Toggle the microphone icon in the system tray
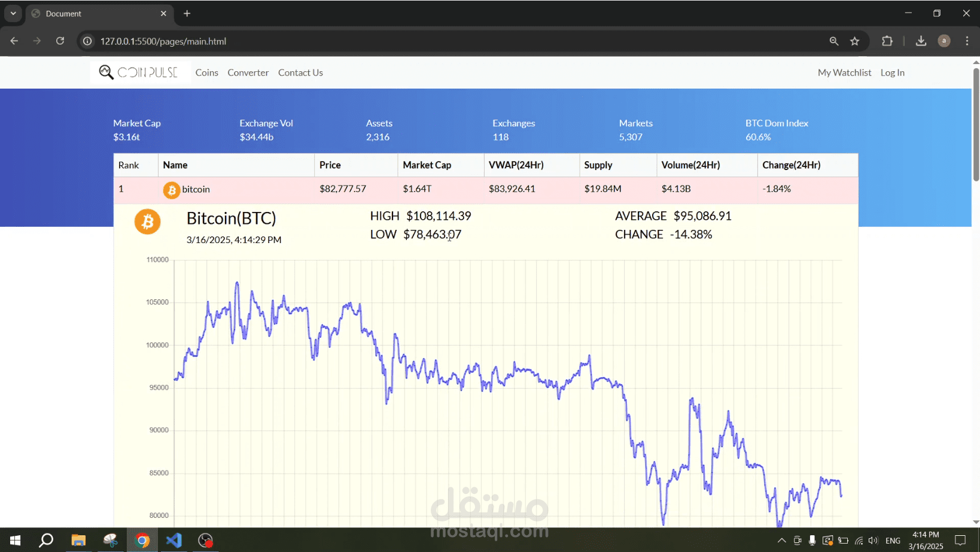 click(x=812, y=540)
